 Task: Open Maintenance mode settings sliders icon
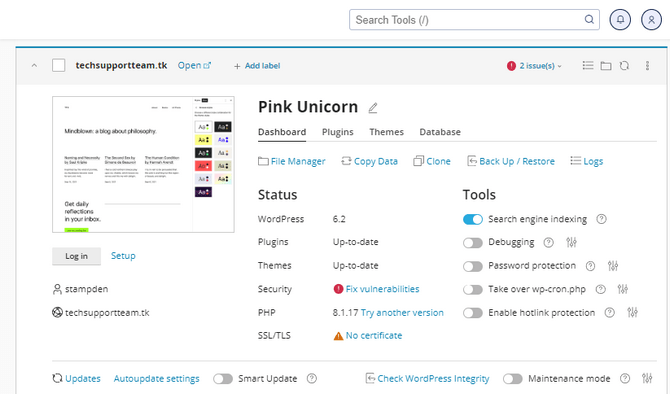(647, 379)
